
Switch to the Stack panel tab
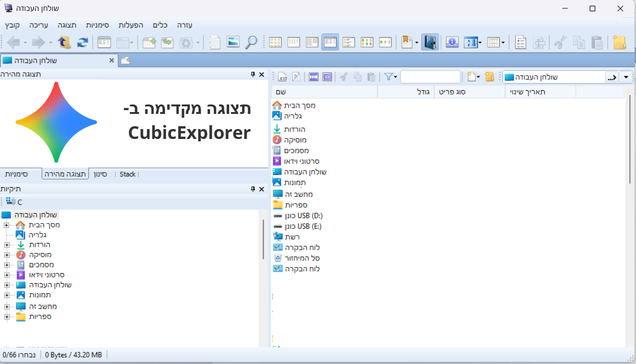128,174
